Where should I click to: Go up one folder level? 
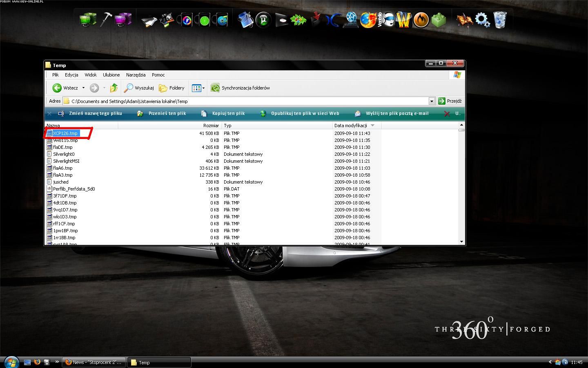[114, 88]
